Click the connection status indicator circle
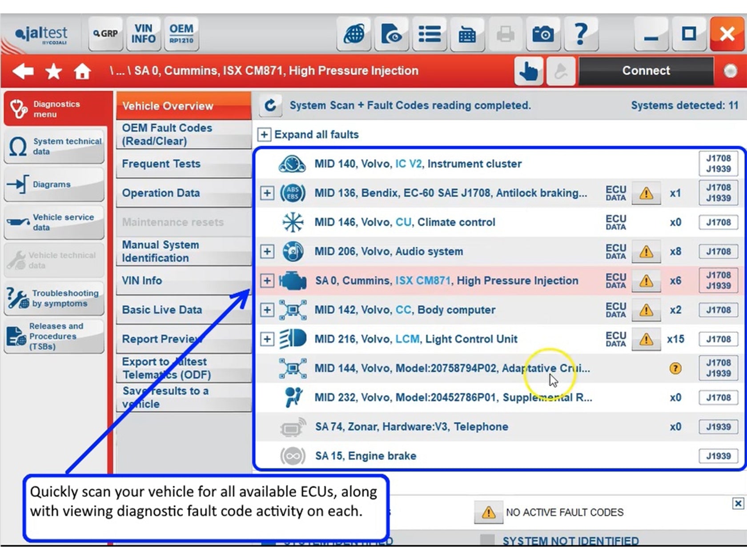This screenshot has width=747, height=560. [730, 71]
